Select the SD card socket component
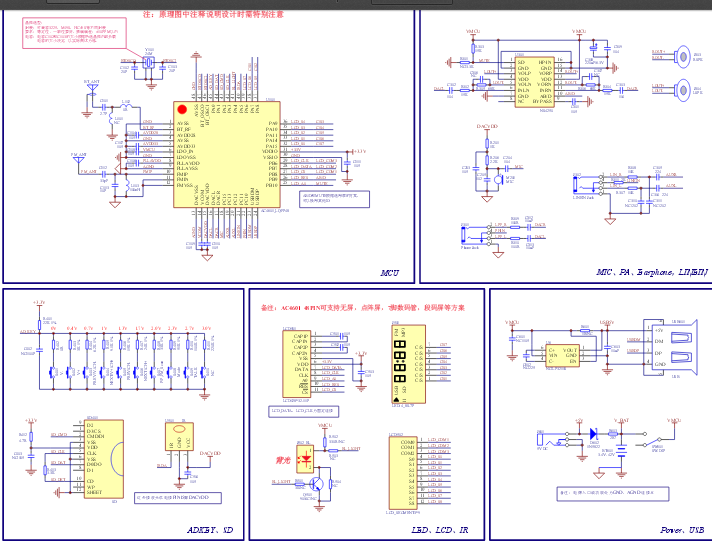Viewport: 712px width, 547px height. (x=104, y=459)
